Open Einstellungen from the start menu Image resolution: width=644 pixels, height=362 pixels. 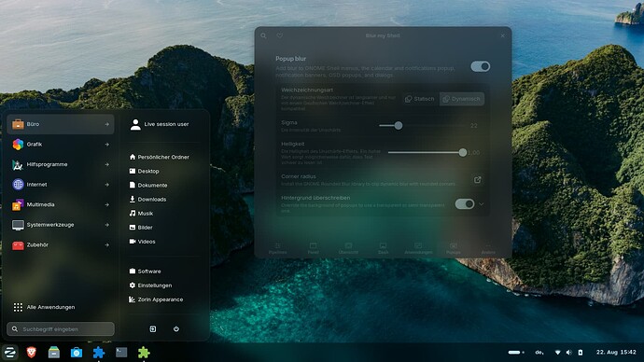pyautogui.click(x=150, y=285)
